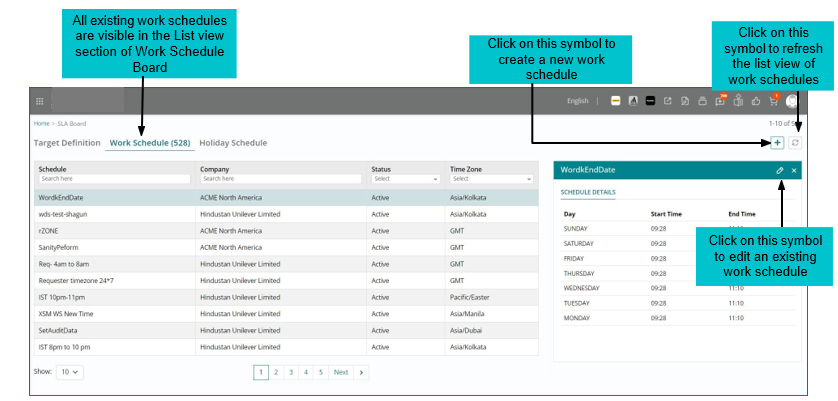This screenshot has width=838, height=401.
Task: Go to the Home breadcrumb link
Action: pos(41,124)
